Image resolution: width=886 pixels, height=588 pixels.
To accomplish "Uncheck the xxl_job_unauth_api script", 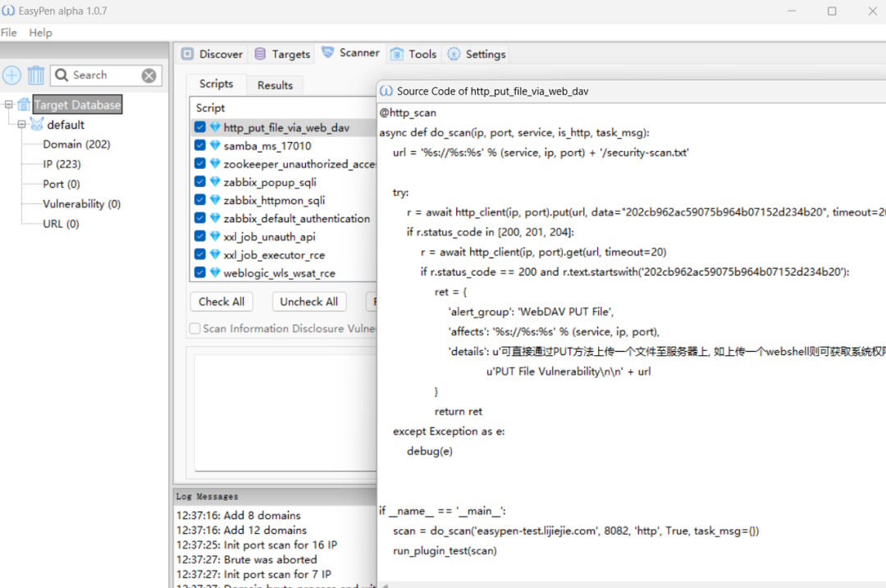I will 200,235.
